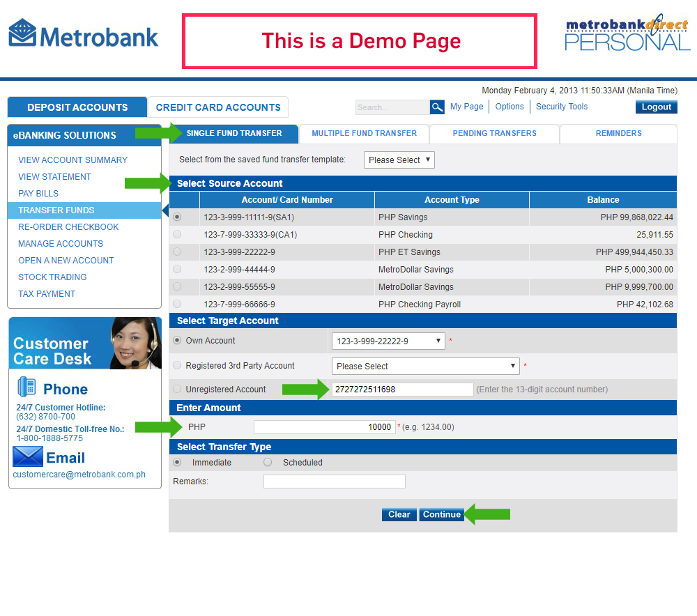Go to Tax Payment
This screenshot has height=616, width=697.
tap(47, 294)
